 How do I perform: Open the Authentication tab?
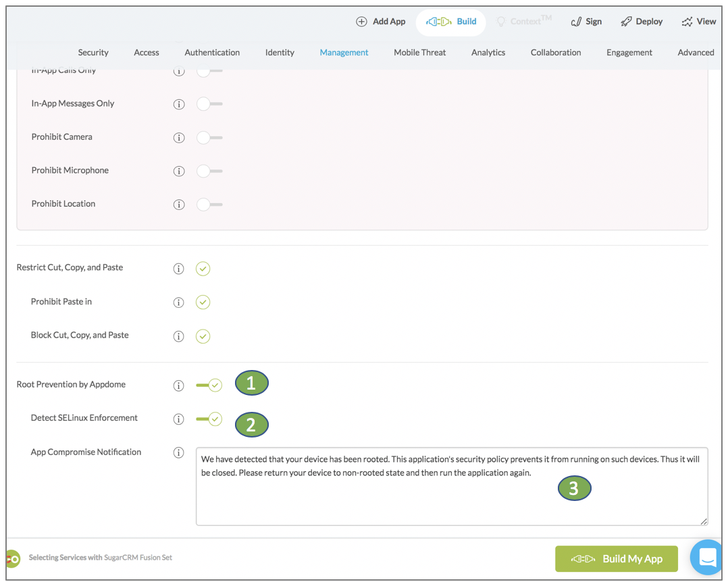pos(212,53)
